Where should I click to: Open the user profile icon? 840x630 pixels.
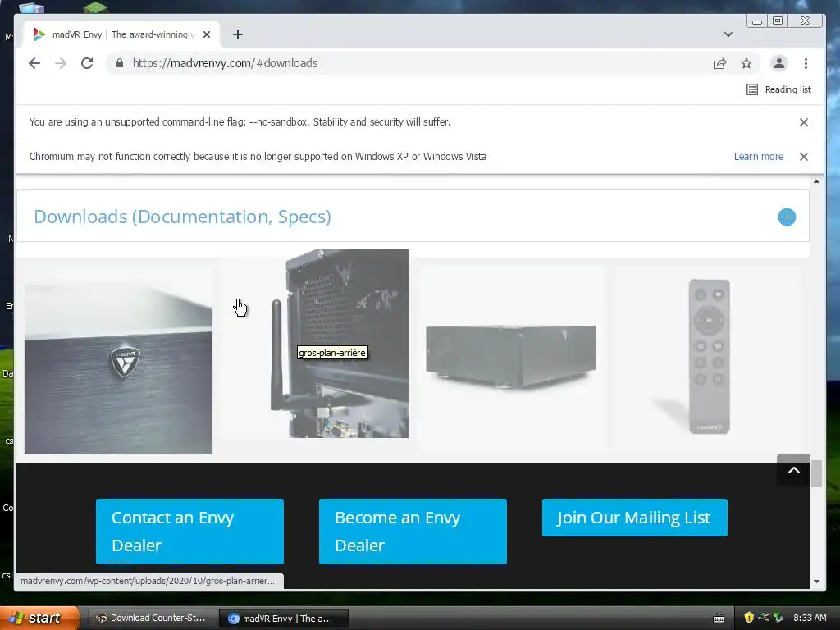coord(779,63)
